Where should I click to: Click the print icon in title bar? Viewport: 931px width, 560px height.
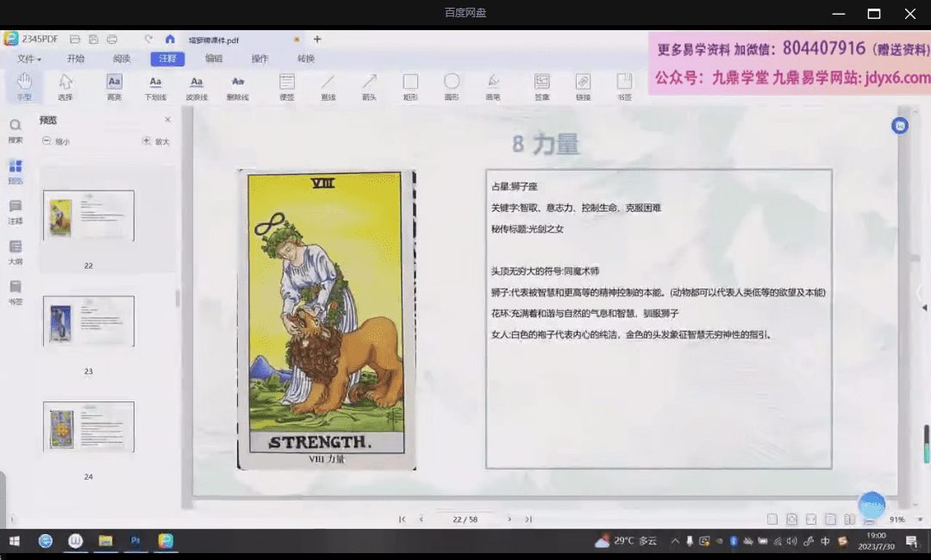click(111, 39)
